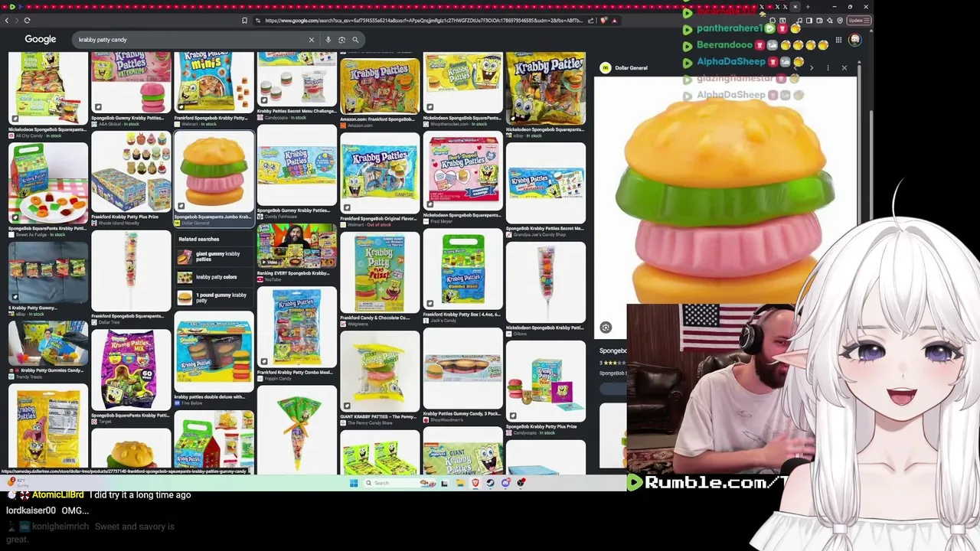Open the Google account profile avatar
The height and width of the screenshot is (551, 980).
(855, 40)
